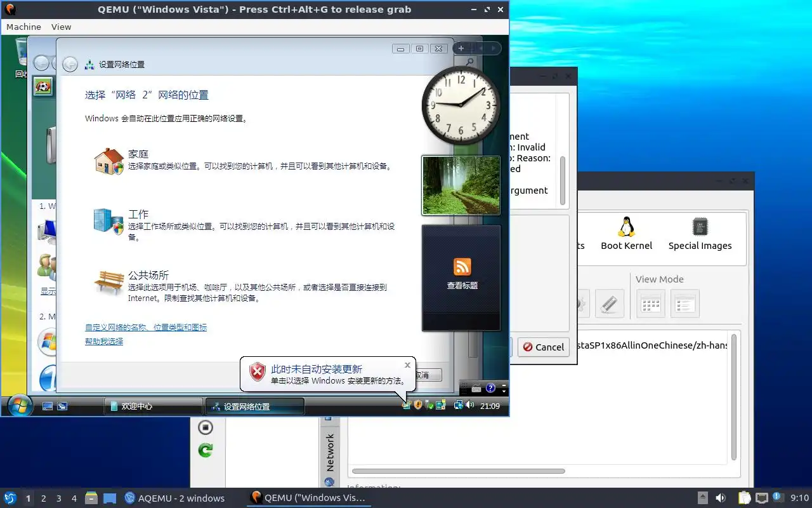The height and width of the screenshot is (508, 812).
Task: Select 欢迎中心 taskbar item
Action: click(x=152, y=406)
